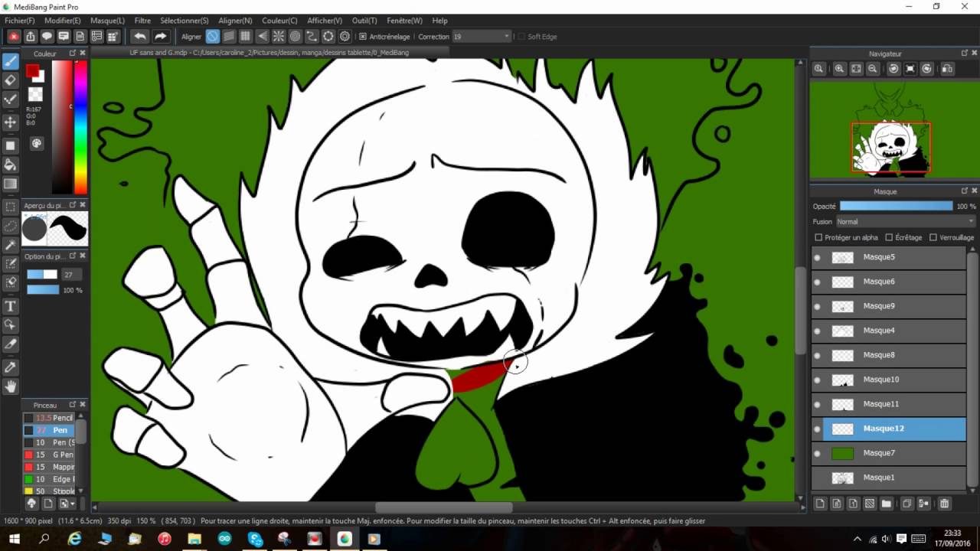Click the rainbow hue strip

pos(80,127)
